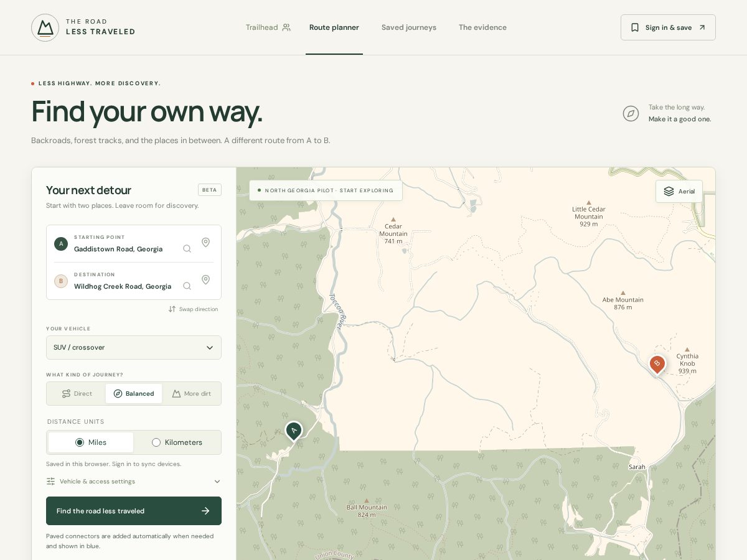
Task: Click The Road Less Traveled brand name
Action: click(x=100, y=27)
